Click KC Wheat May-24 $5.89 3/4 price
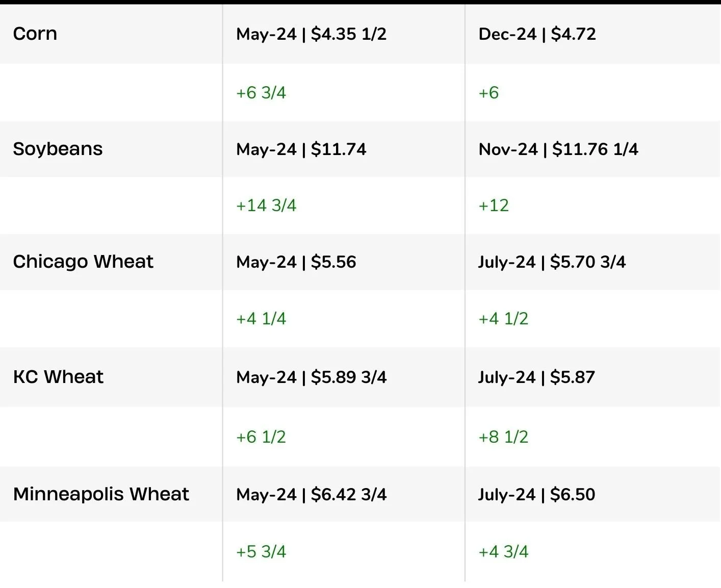 pyautogui.click(x=312, y=377)
